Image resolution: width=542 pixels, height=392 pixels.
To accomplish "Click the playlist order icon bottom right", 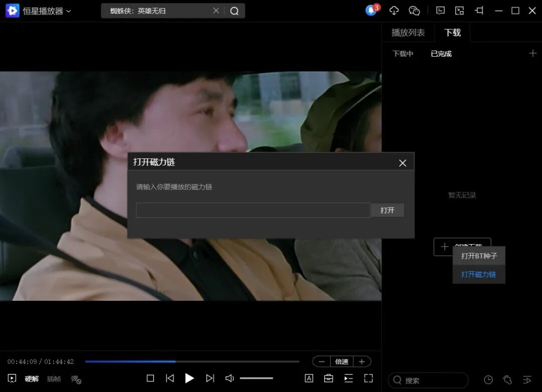I will 527,380.
